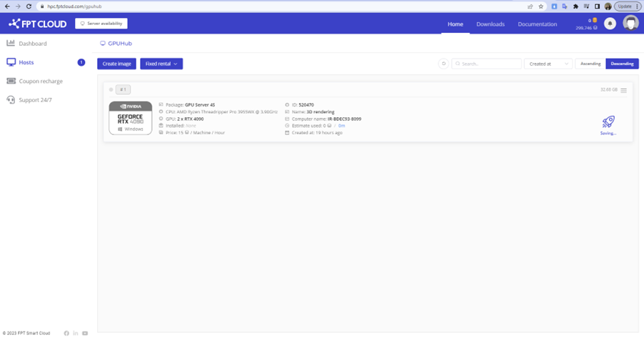Open the Created at sort dropdown

(x=548, y=64)
